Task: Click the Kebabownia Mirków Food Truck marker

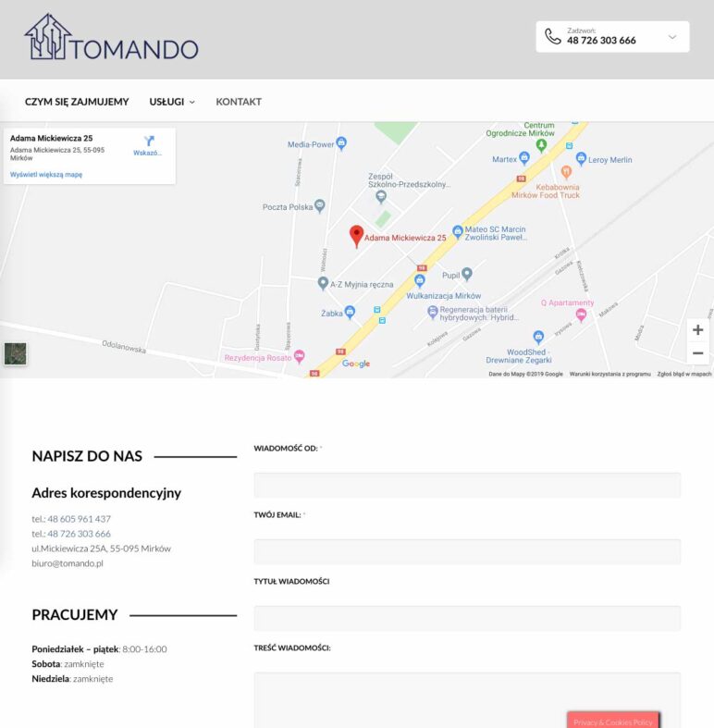Action: click(x=566, y=172)
